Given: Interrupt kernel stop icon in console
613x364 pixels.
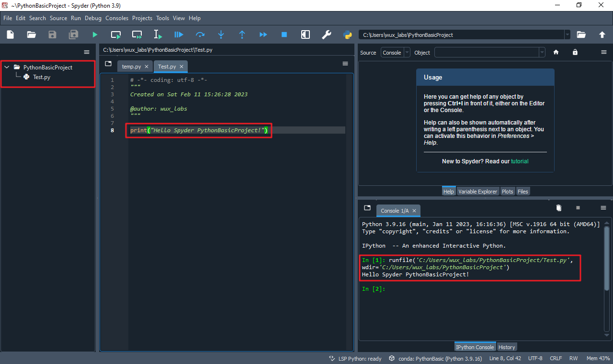Looking at the screenshot, I should (578, 208).
